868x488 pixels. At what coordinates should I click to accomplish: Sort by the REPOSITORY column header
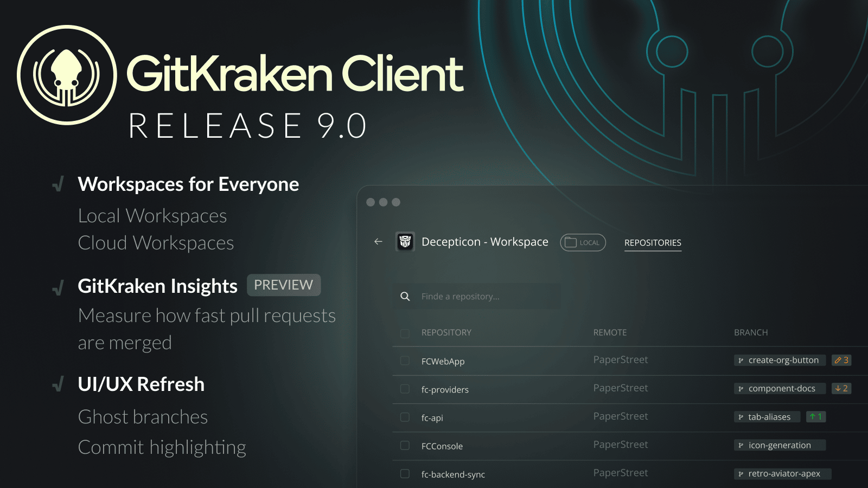click(446, 332)
